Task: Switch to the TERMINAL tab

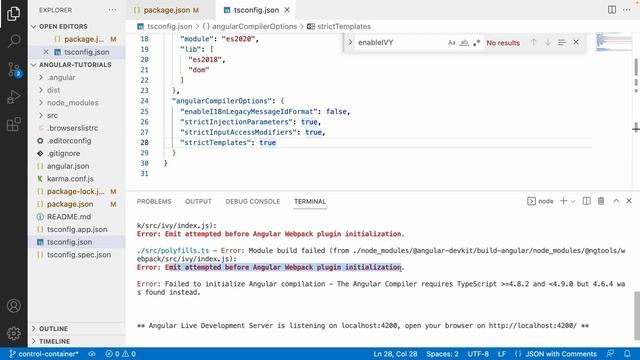Action: click(310, 202)
